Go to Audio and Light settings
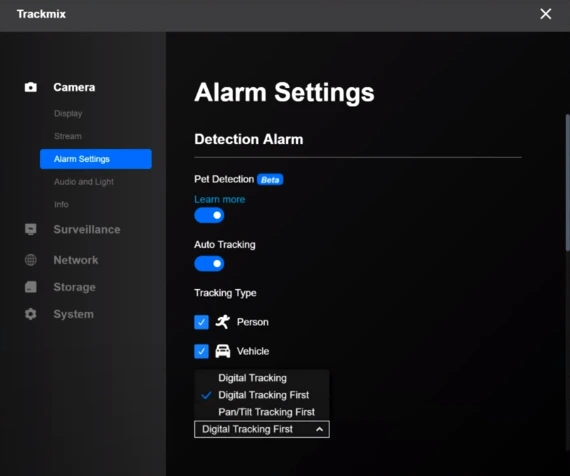This screenshot has width=570, height=476. click(84, 181)
